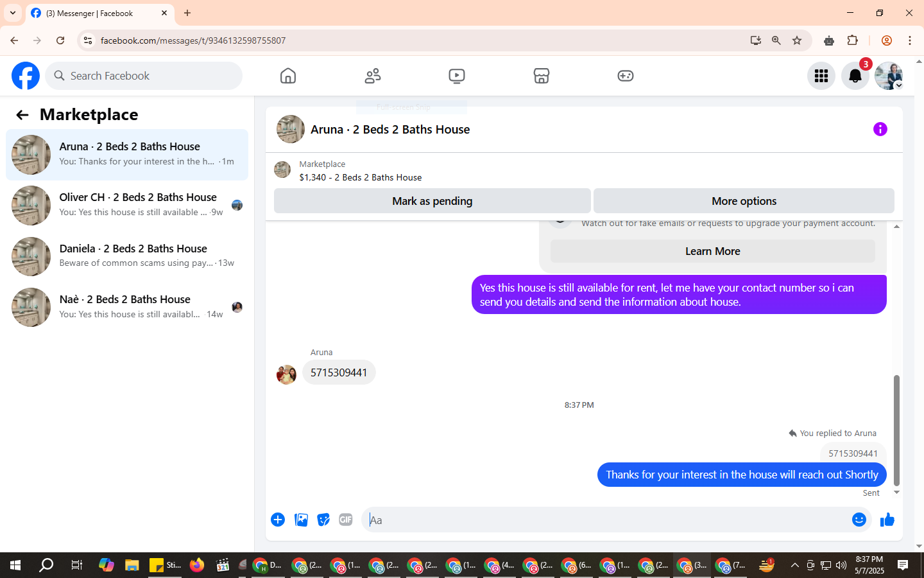Click the Mark as pending button
This screenshot has height=578, width=924.
click(x=432, y=201)
